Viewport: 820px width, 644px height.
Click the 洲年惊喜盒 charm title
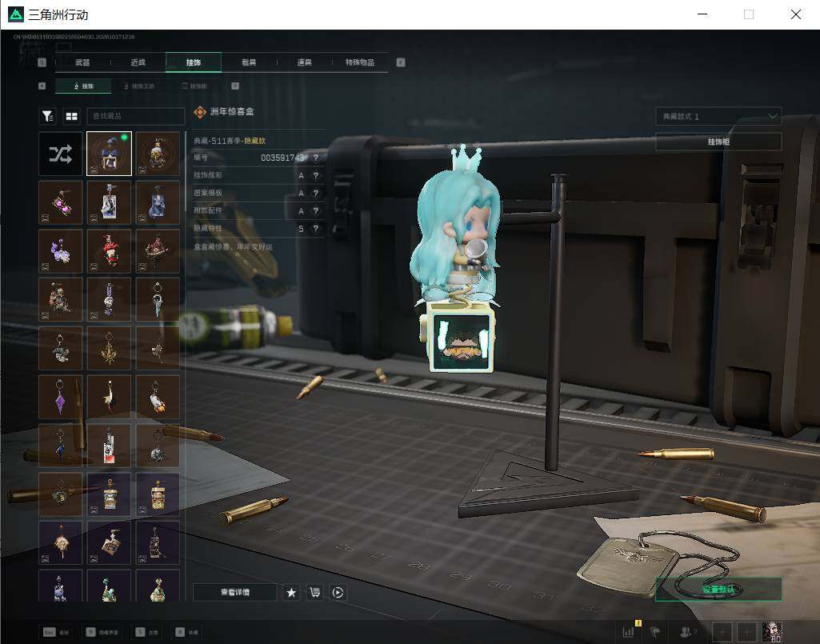click(232, 111)
